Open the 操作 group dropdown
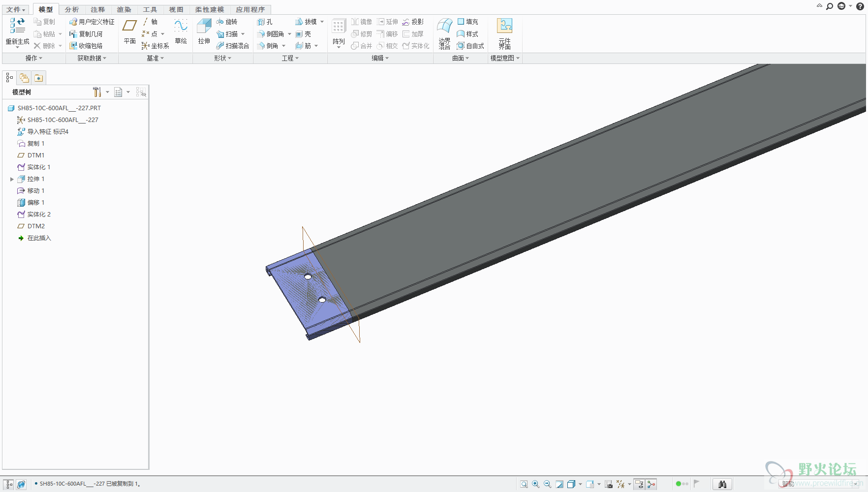 [x=34, y=58]
